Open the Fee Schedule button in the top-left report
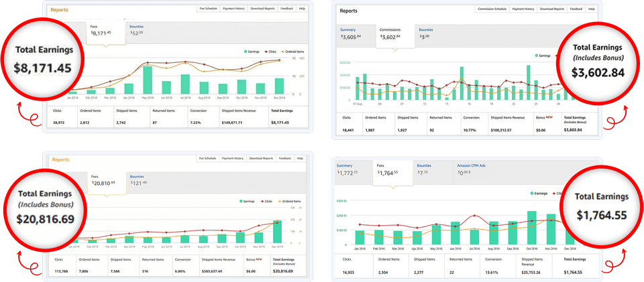This screenshot has width=644, height=282. [x=207, y=9]
